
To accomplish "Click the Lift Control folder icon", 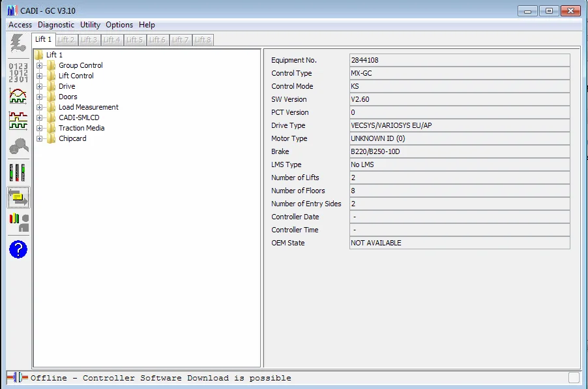I will 51,76.
